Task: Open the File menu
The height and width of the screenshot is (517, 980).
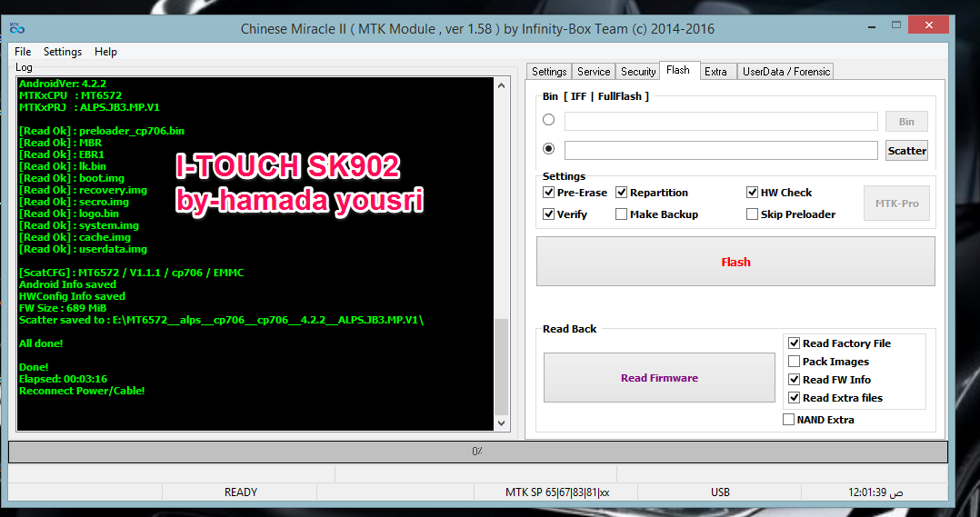Action: (23, 52)
